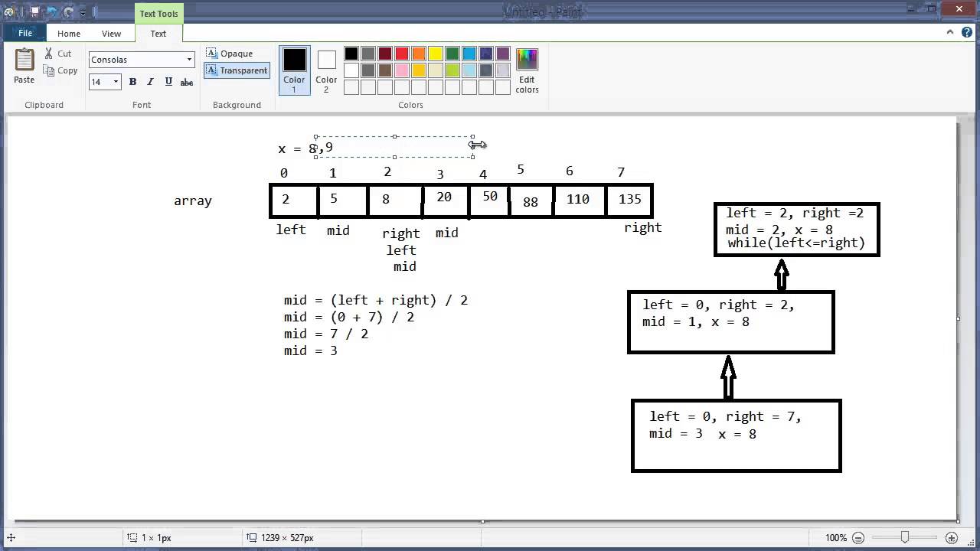The image size is (980, 551).
Task: Click the 'while(left<=right)' text on canvas
Action: (x=796, y=243)
